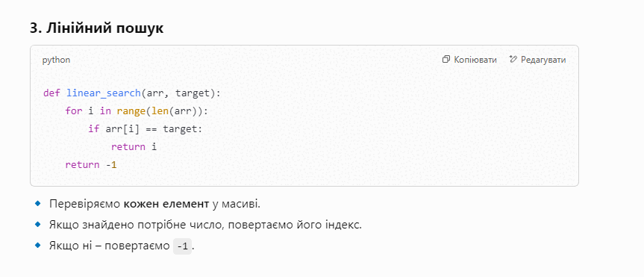Click the inline code chip '-1'
644x277 pixels.
pos(182,246)
